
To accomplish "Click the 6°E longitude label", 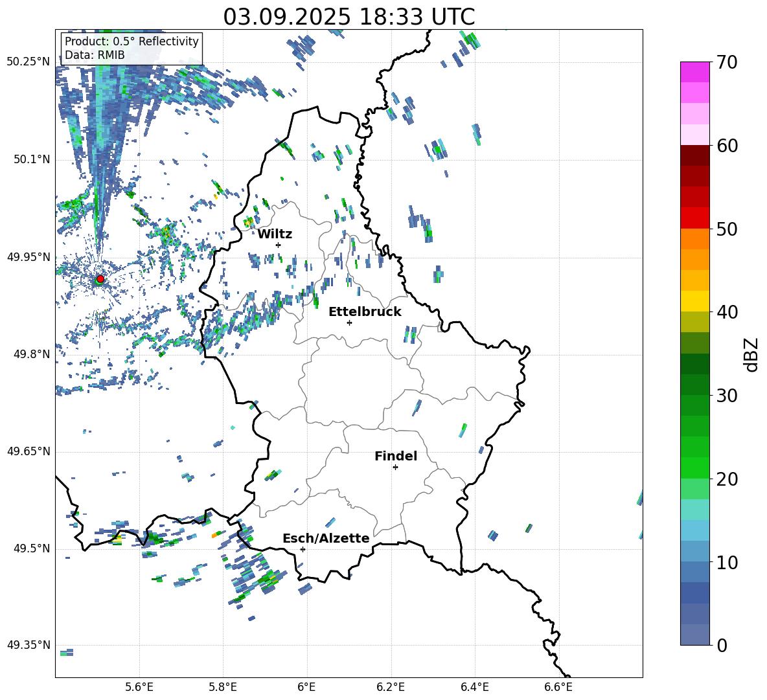I will click(306, 687).
